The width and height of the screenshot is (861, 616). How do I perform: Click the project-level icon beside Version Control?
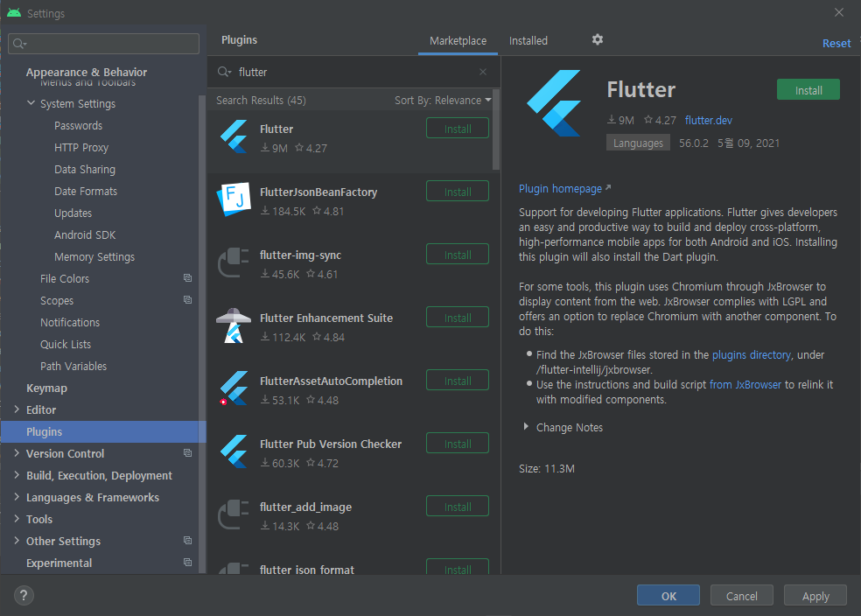188,453
